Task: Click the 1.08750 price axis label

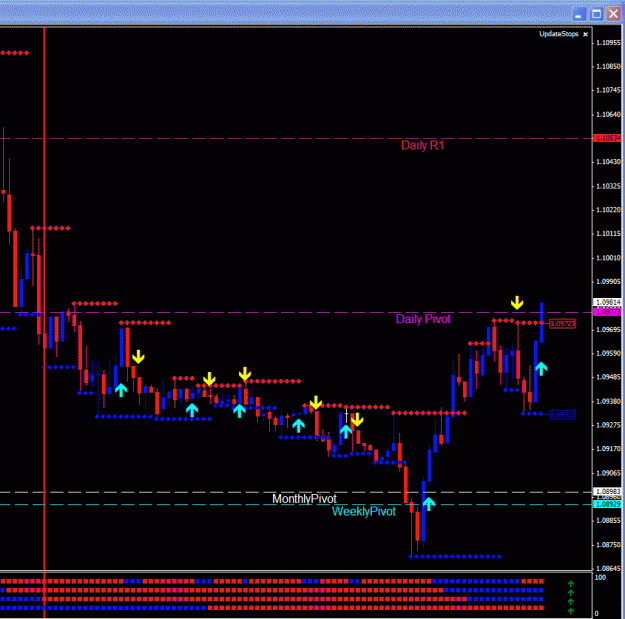Action: click(608, 545)
